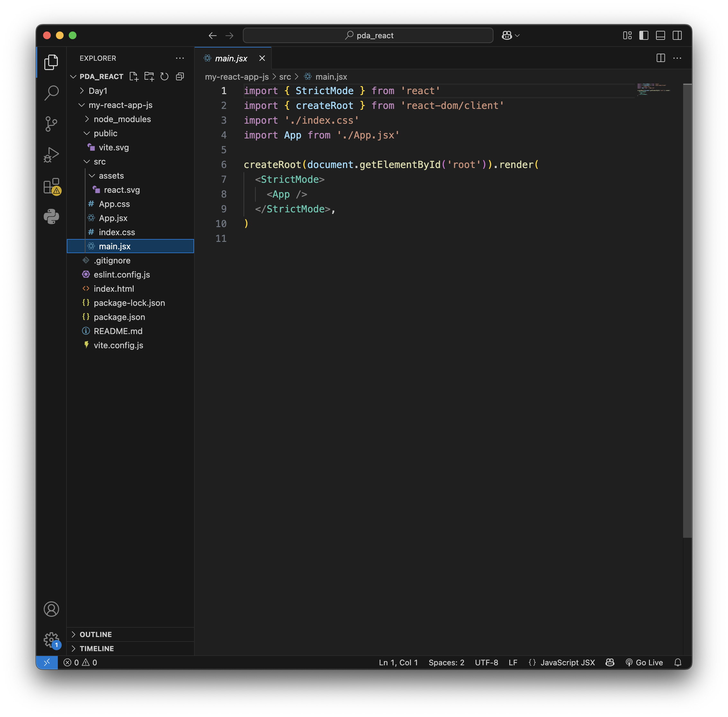
Task: Select the main.jsx editor tab
Action: pos(231,58)
